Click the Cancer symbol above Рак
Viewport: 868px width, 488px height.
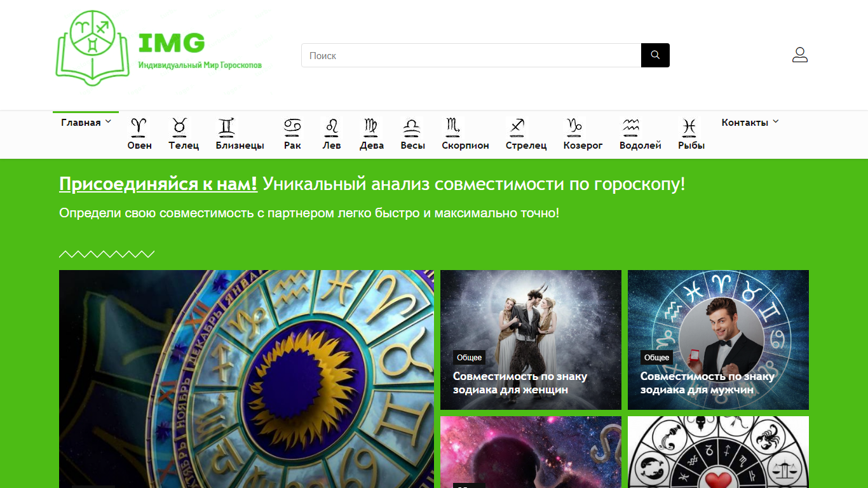(292, 127)
